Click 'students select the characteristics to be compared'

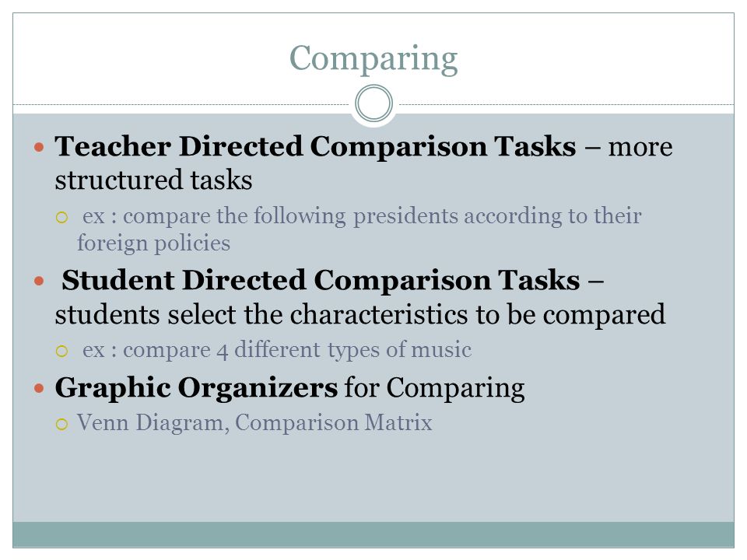coord(360,315)
